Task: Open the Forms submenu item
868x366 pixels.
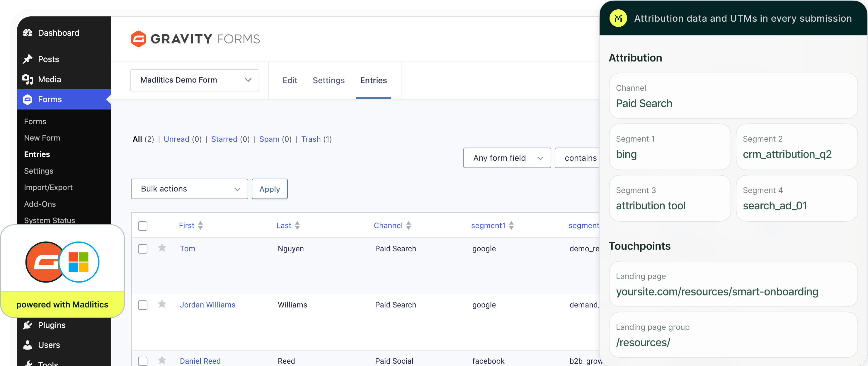Action: pyautogui.click(x=35, y=121)
